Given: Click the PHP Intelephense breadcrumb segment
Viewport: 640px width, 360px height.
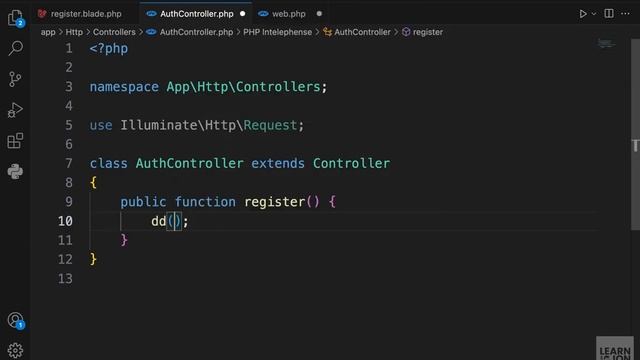Looking at the screenshot, I should (x=277, y=32).
